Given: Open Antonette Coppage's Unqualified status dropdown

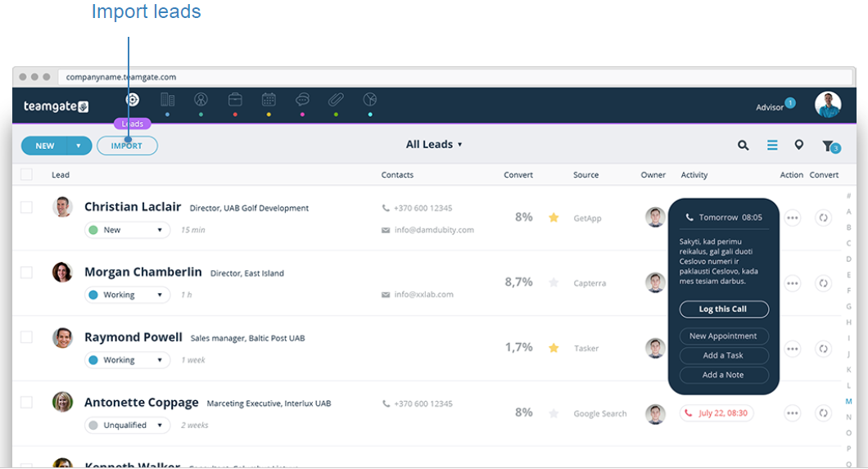Looking at the screenshot, I should pyautogui.click(x=127, y=426).
